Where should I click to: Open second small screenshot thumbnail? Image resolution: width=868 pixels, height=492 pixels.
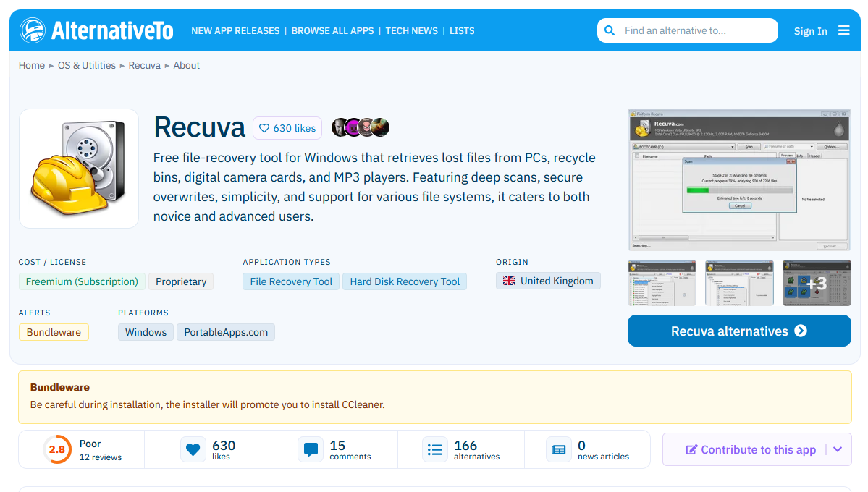(740, 283)
